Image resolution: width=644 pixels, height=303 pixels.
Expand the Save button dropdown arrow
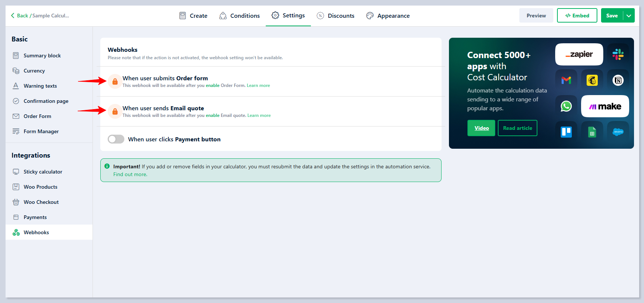point(629,16)
